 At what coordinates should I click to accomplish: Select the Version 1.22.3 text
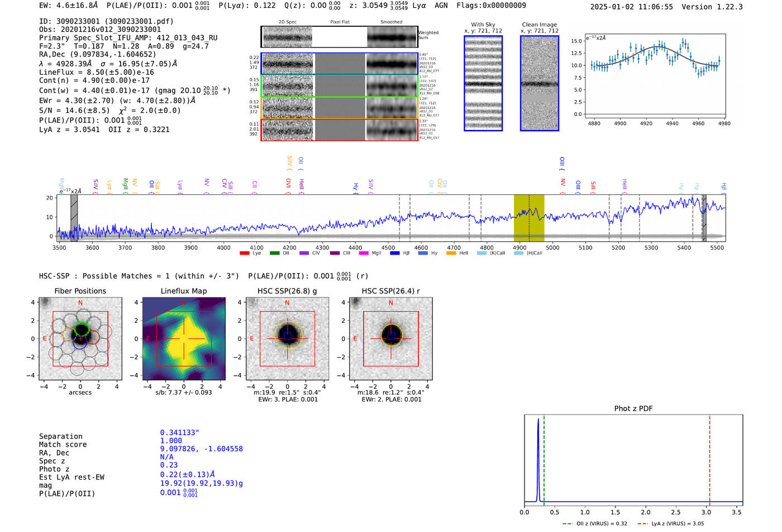tap(712, 7)
